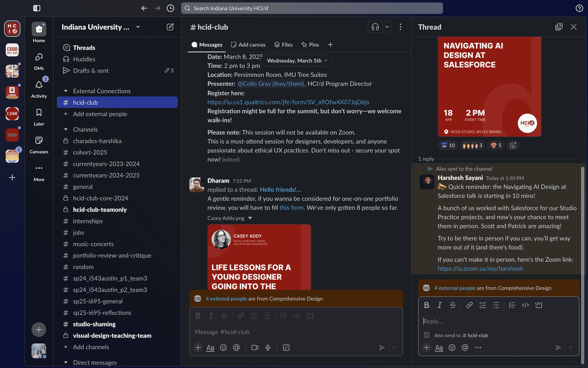Open the studio-shaming channel

pyautogui.click(x=117, y=324)
